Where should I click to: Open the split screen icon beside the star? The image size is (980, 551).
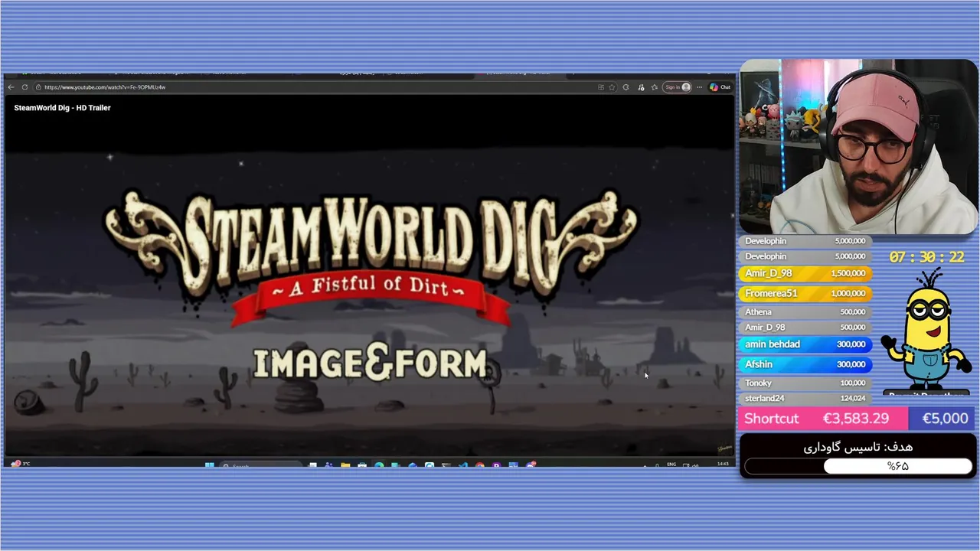[601, 87]
